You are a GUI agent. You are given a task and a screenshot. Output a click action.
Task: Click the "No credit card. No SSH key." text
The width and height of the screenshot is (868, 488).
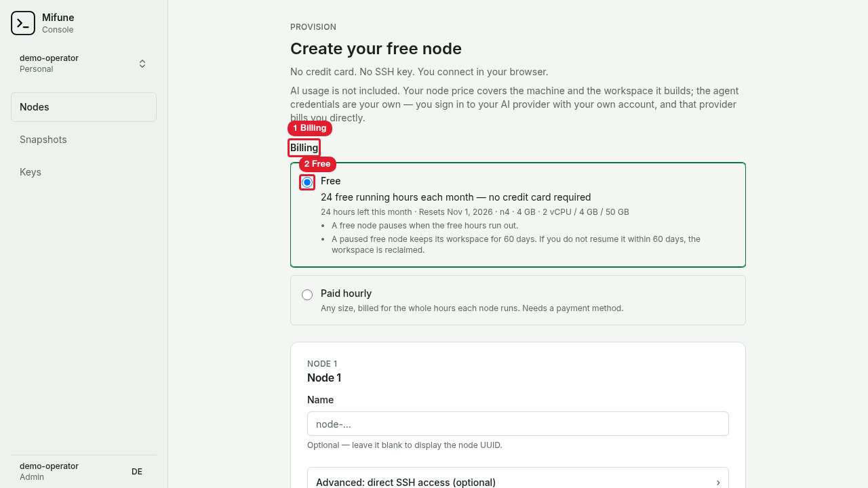pyautogui.click(x=419, y=72)
